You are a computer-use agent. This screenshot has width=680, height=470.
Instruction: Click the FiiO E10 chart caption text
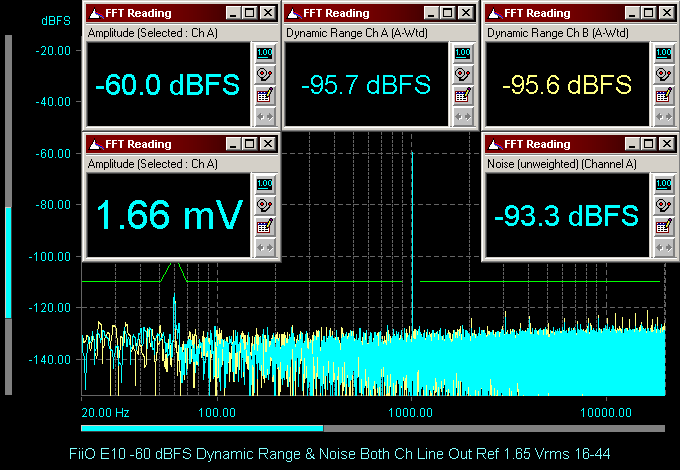tap(340, 454)
